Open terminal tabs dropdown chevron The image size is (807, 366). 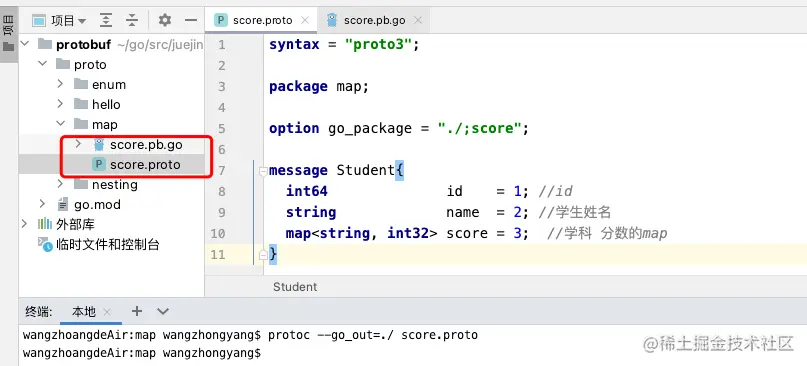pos(163,311)
